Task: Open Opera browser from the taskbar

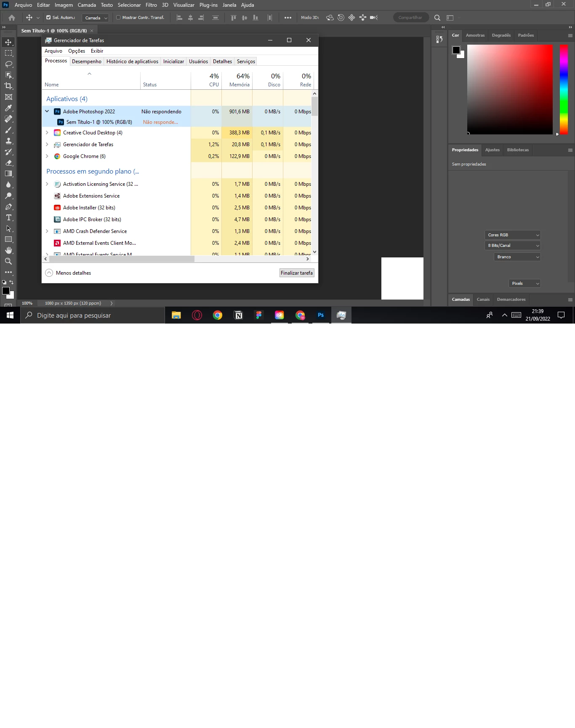Action: [197, 315]
